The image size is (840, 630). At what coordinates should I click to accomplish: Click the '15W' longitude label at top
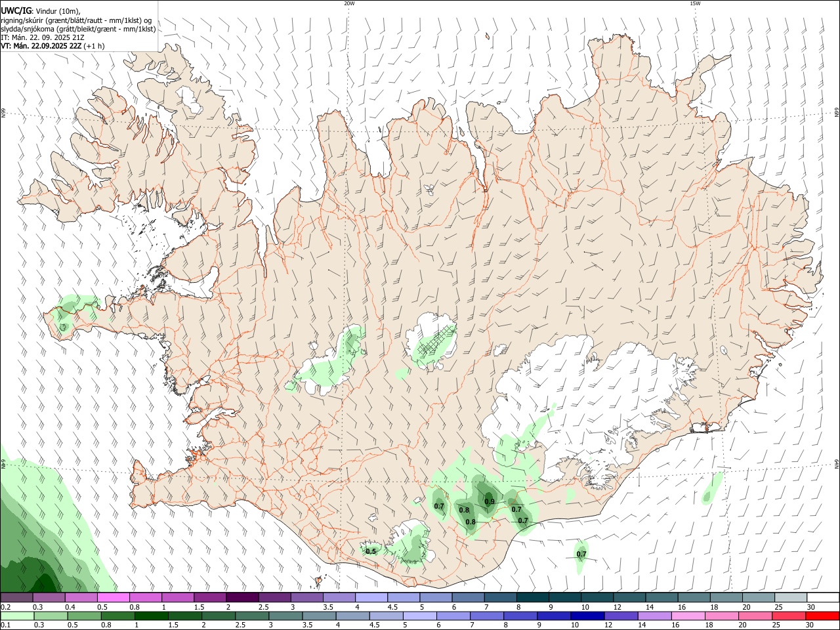click(694, 3)
